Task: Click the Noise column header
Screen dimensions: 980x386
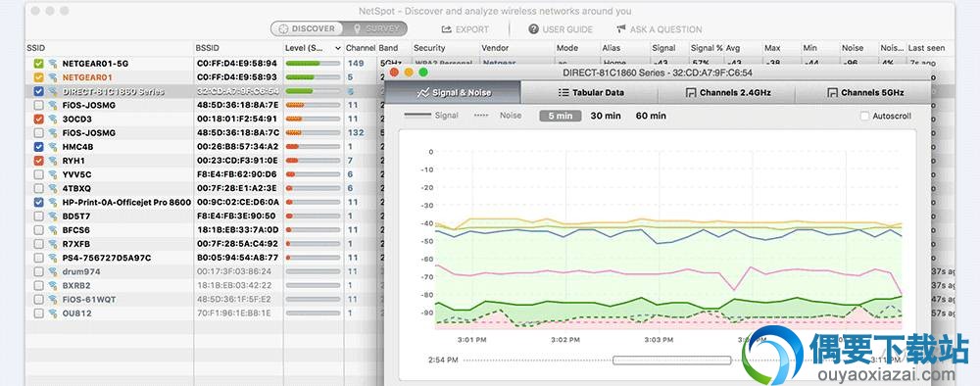Action: click(853, 47)
